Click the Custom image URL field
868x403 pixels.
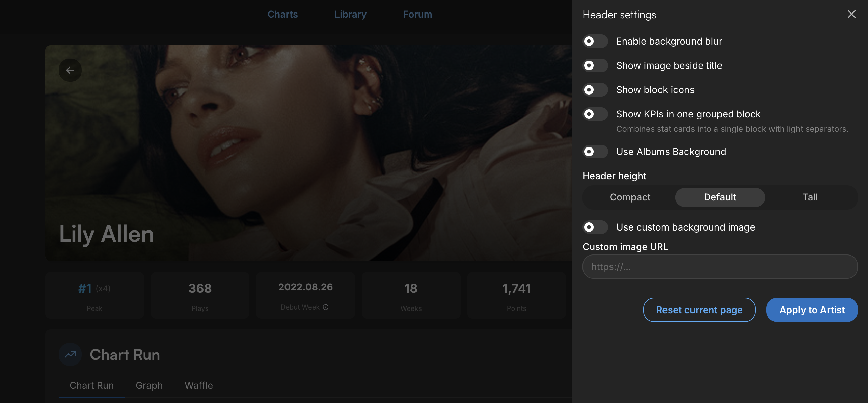click(x=720, y=267)
